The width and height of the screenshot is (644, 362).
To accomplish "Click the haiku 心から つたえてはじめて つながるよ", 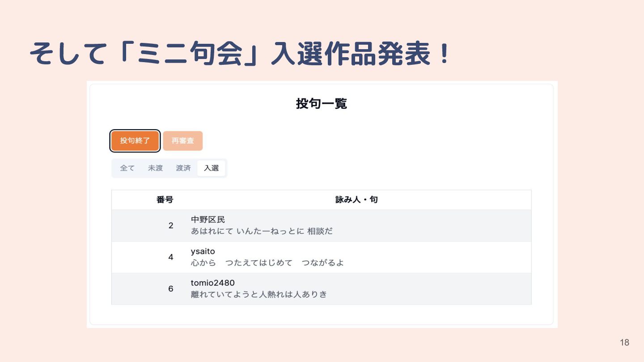I will click(x=267, y=263).
